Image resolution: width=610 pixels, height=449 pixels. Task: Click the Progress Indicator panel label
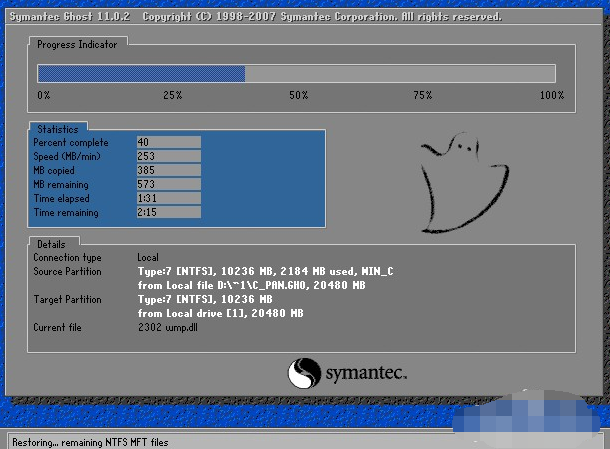[x=77, y=45]
